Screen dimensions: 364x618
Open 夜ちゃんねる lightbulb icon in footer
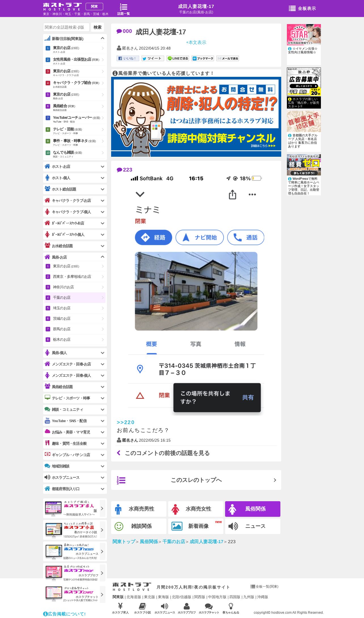point(231,608)
